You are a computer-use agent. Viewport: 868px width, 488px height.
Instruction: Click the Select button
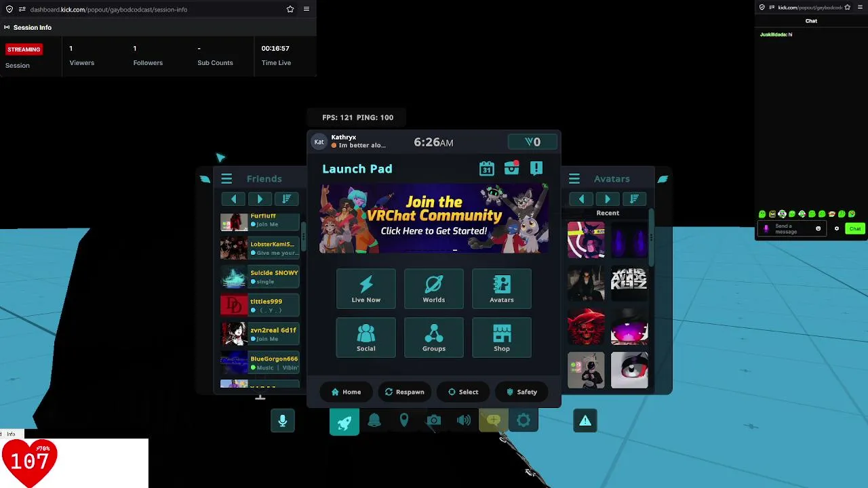tap(462, 392)
